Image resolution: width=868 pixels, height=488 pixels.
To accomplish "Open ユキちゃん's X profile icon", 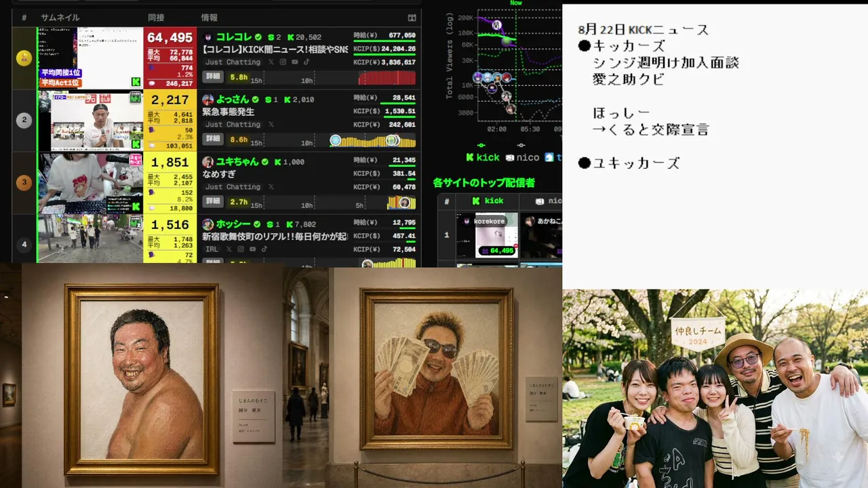I will [271, 187].
